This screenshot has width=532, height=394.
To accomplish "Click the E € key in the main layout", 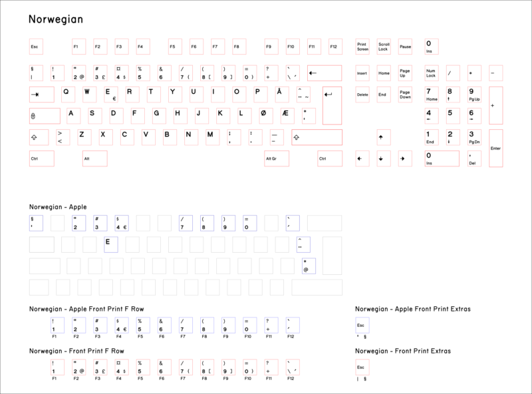I will (x=111, y=95).
